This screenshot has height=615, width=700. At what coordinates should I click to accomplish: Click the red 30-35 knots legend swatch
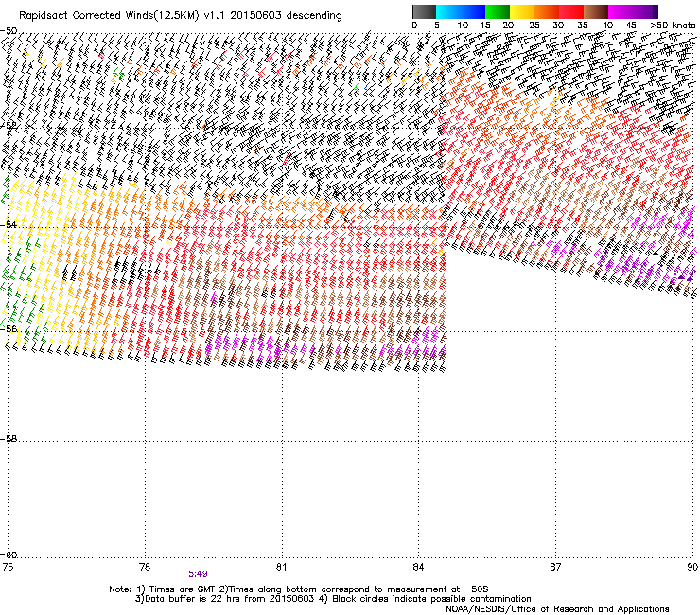click(571, 11)
